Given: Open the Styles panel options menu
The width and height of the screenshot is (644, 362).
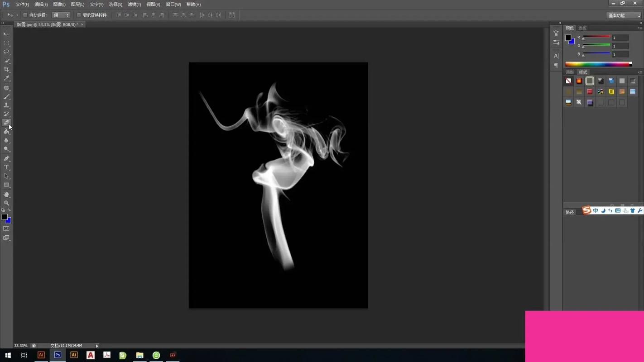Looking at the screenshot, I should click(640, 72).
